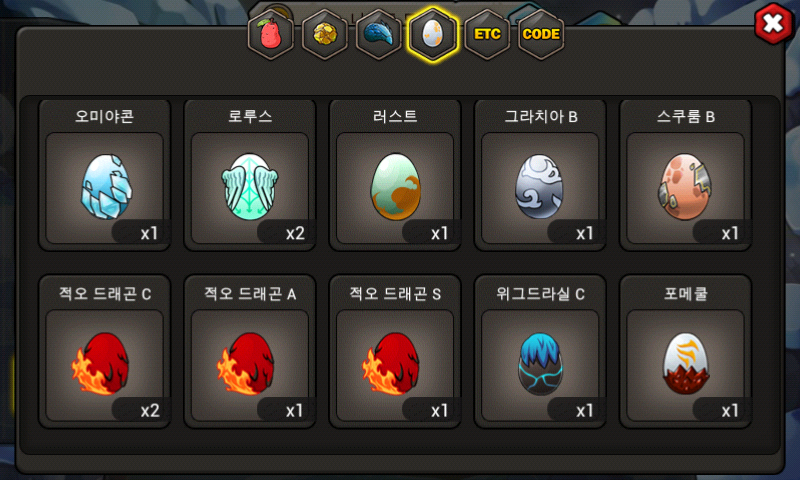Select the 위그드라실 C blue-haired egg

[540, 352]
